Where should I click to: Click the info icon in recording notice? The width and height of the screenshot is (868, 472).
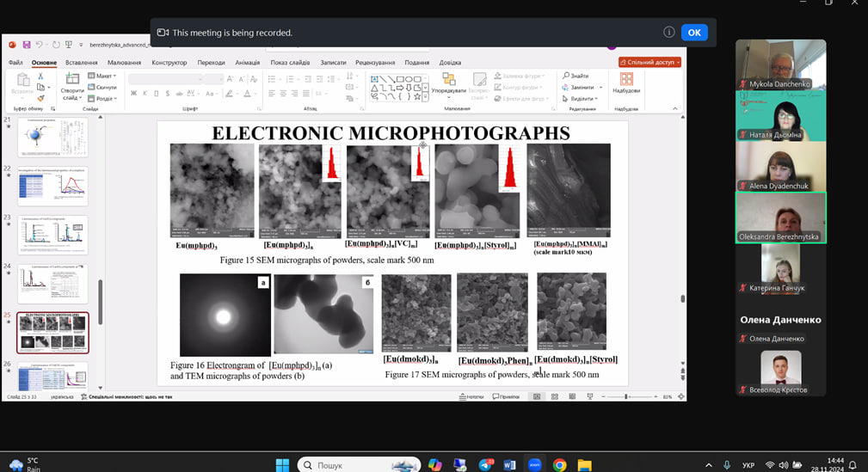(668, 33)
